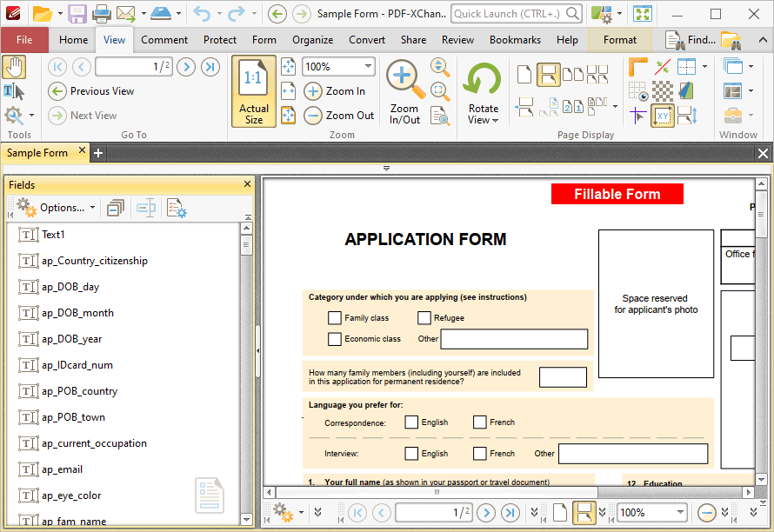Click Zoom In button
This screenshot has width=774, height=532.
tap(335, 91)
